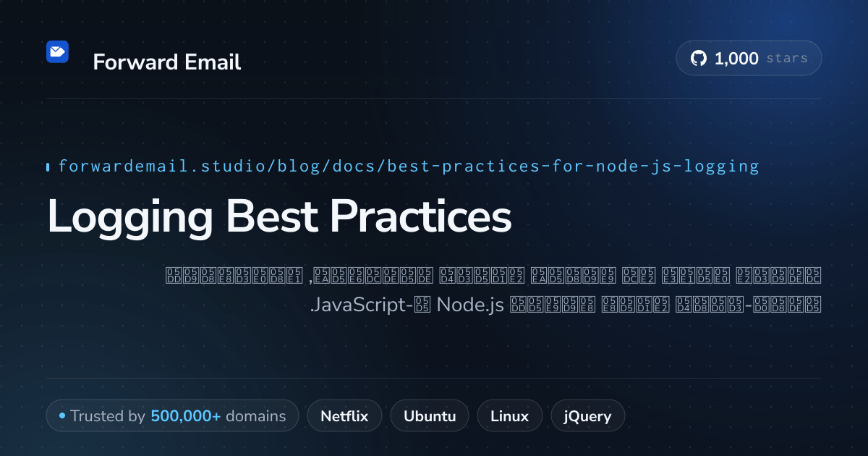Select the Ubuntu pill
This screenshot has width=868, height=456.
[430, 416]
